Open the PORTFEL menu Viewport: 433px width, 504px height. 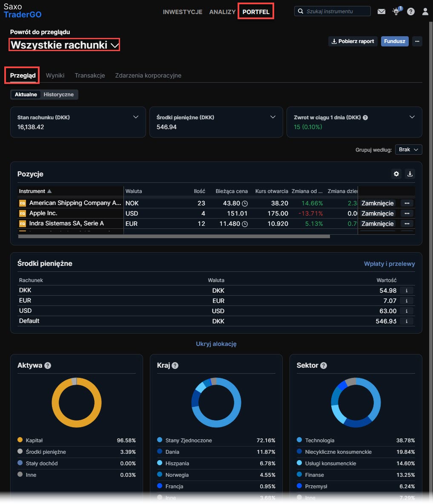(256, 12)
